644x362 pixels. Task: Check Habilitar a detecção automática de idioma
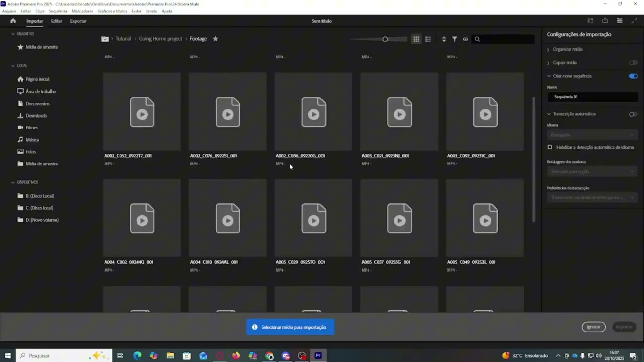[550, 147]
